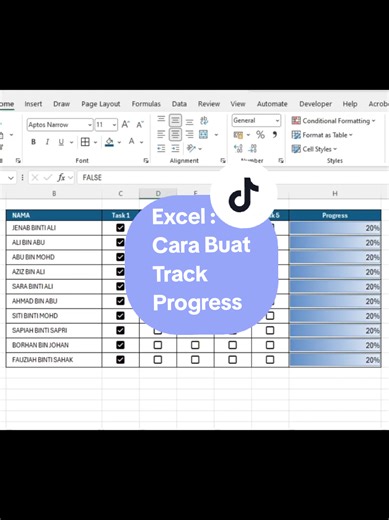Check Task 5 for SAPIAH BINTI SAPRI
Screen dimensions: 389x520
pos(270,330)
